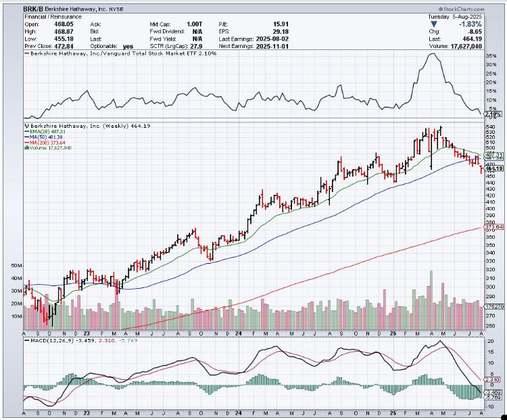Click the P/E value 15.91

(281, 24)
